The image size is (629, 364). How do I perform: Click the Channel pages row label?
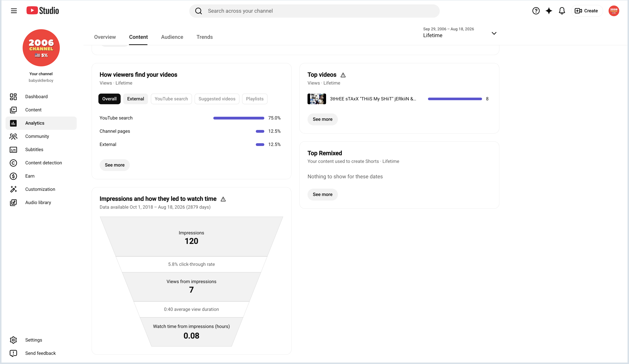(115, 131)
